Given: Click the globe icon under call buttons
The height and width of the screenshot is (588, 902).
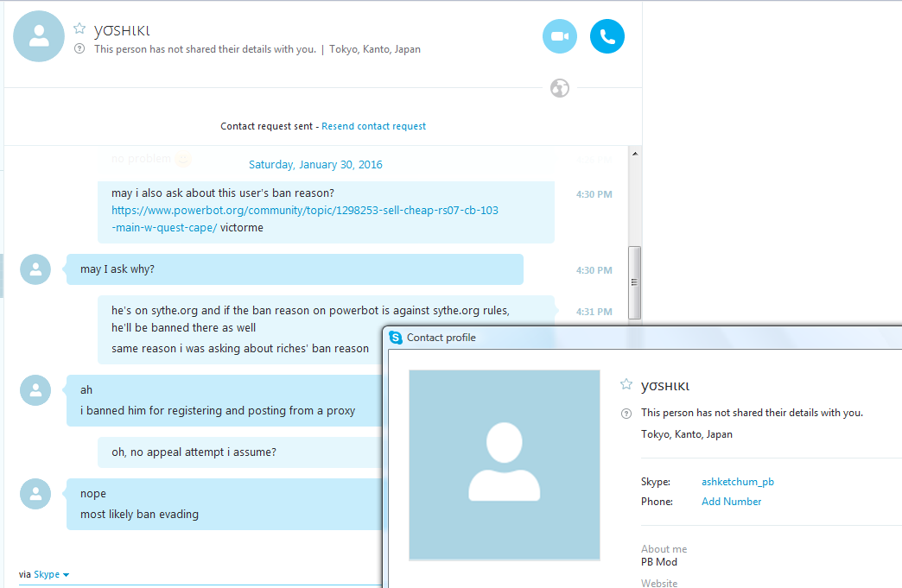Looking at the screenshot, I should (560, 88).
